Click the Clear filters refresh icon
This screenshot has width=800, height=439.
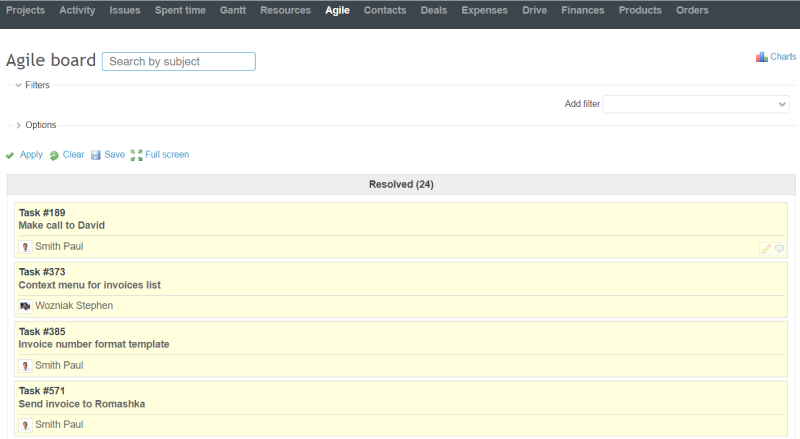54,155
